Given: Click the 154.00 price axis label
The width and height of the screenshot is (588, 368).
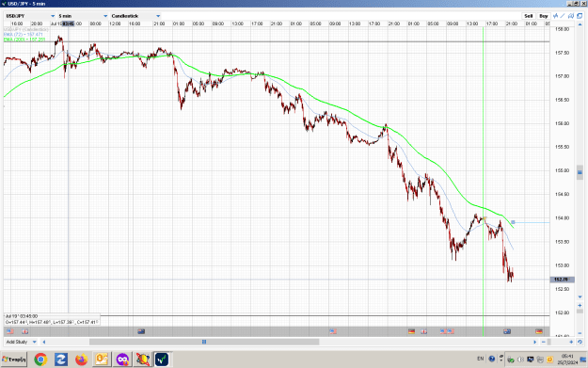Looking at the screenshot, I should coord(562,218).
